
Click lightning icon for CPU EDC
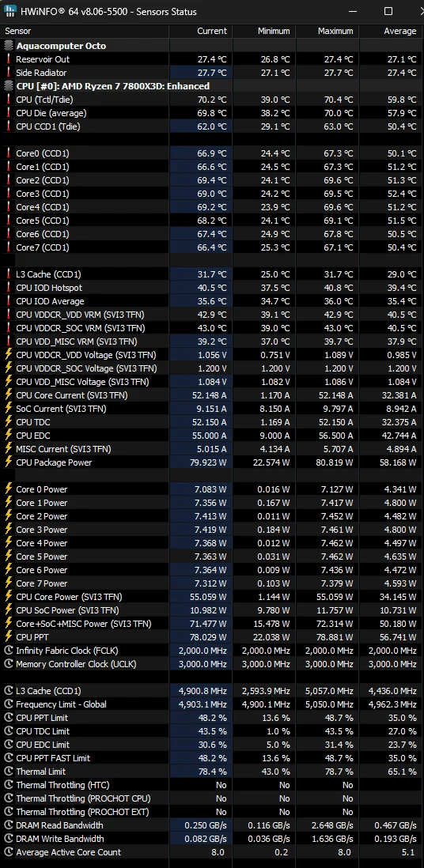[x=9, y=436]
